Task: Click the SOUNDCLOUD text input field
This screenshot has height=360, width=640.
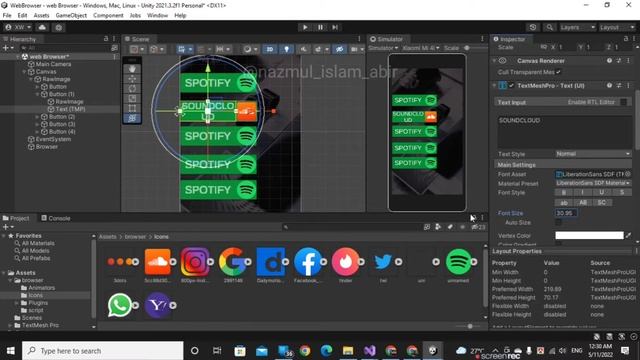Action: pos(564,132)
